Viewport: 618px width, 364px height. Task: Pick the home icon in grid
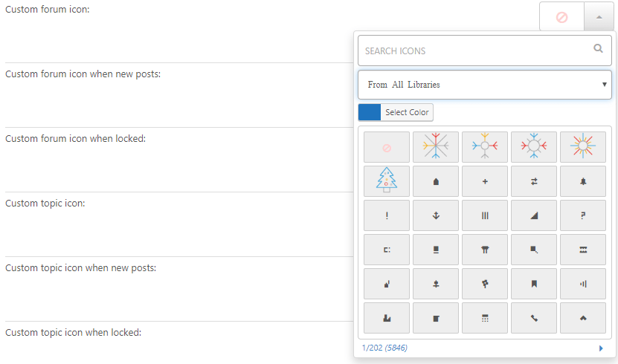coord(436,181)
